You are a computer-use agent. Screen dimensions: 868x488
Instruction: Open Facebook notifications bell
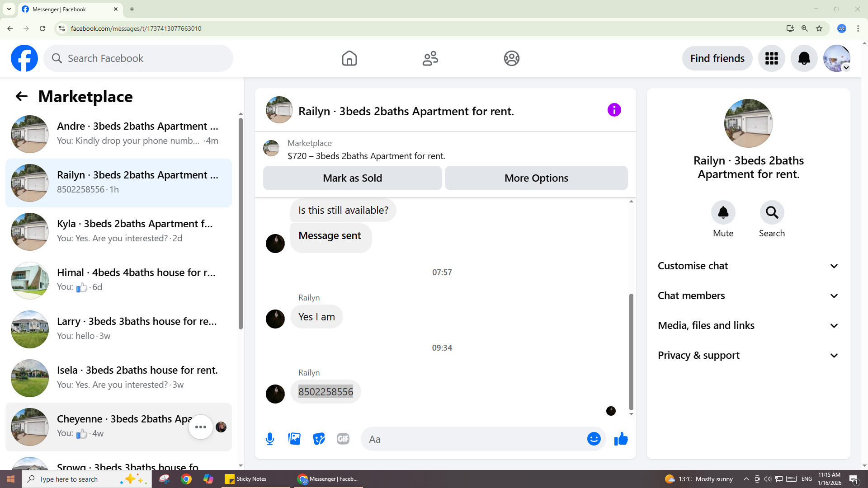coord(804,58)
